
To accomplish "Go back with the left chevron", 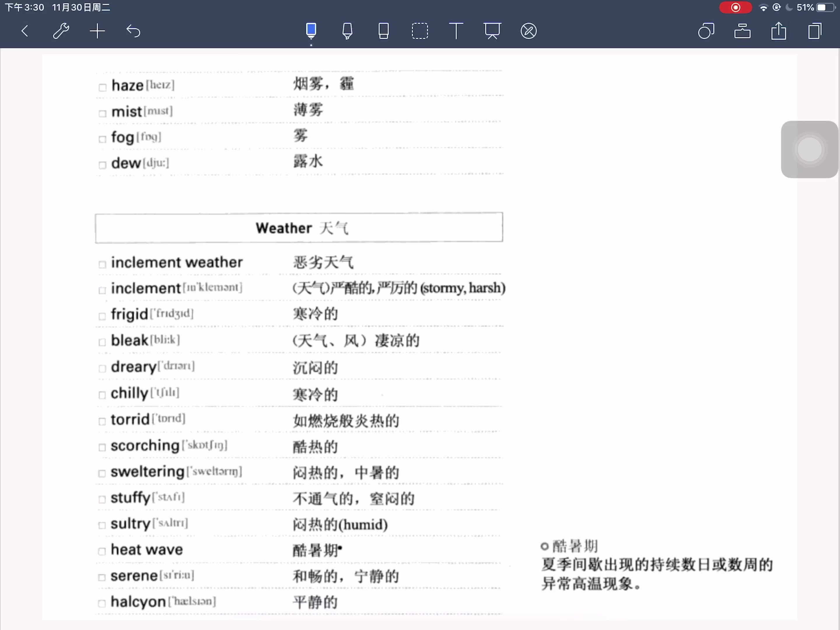I will coord(25,31).
